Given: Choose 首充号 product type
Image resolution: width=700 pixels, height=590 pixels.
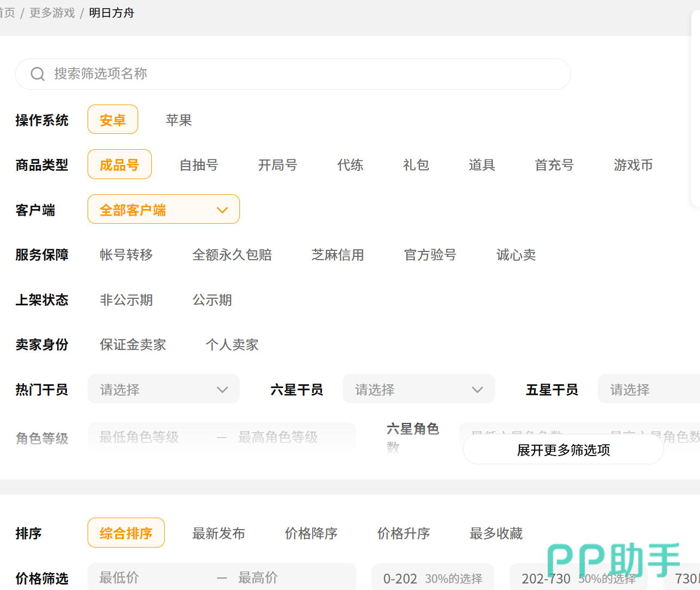Looking at the screenshot, I should [x=554, y=165].
